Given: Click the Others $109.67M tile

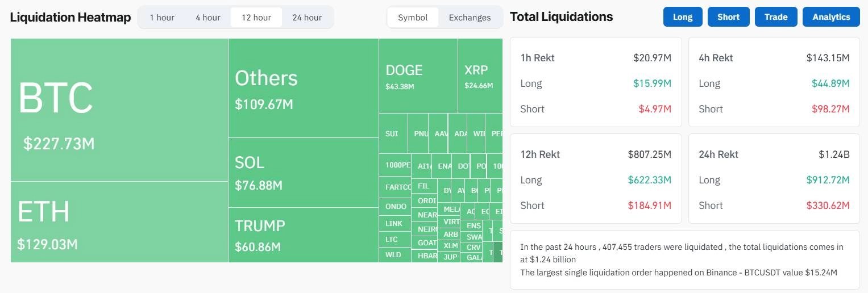Looking at the screenshot, I should (x=304, y=88).
